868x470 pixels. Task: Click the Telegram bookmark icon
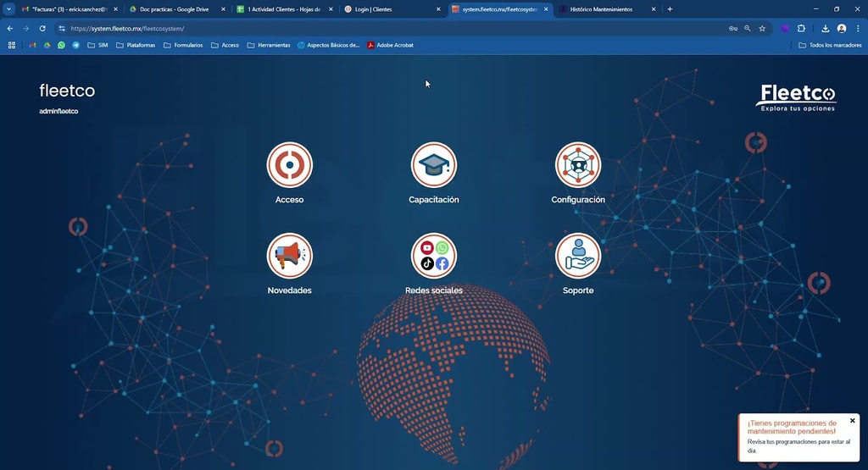click(x=75, y=45)
